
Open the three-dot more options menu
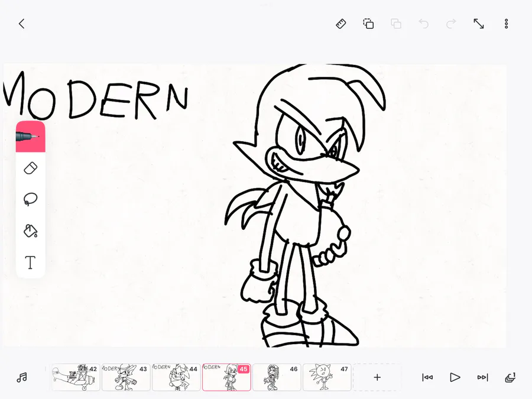point(506,24)
